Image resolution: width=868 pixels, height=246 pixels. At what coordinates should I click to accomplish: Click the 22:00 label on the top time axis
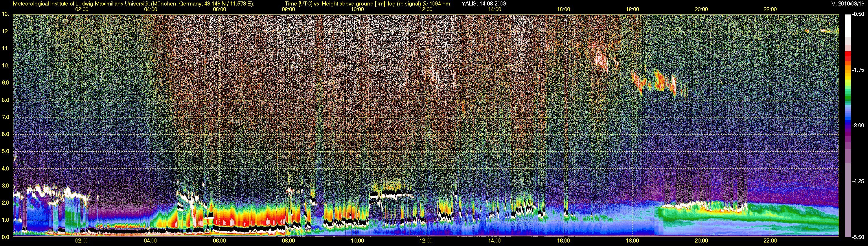tap(770, 10)
